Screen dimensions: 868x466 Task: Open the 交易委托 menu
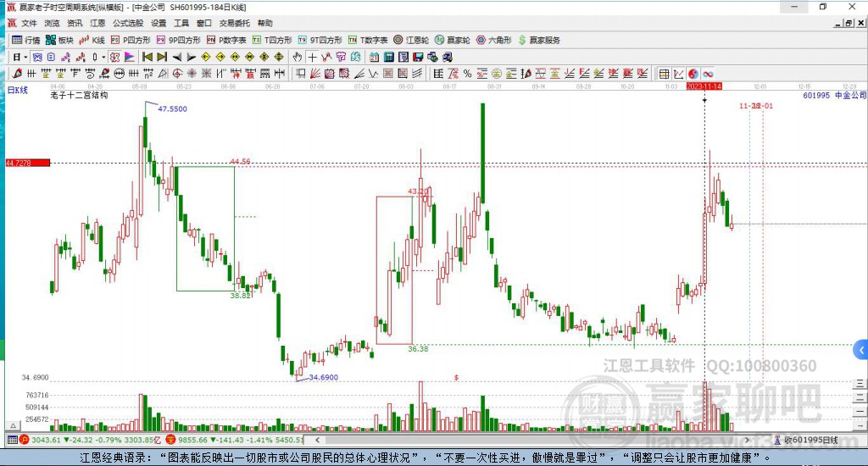(234, 23)
